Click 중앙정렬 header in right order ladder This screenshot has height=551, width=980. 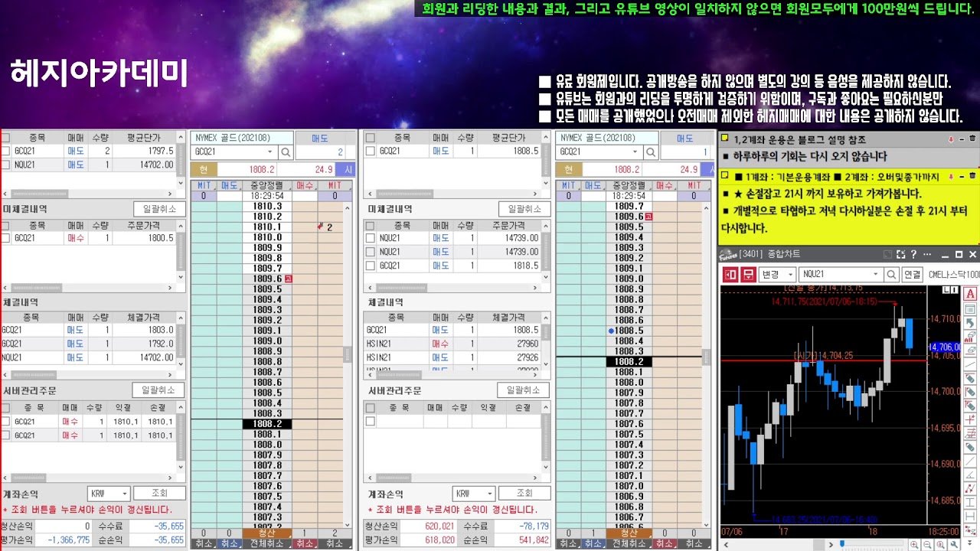point(629,185)
